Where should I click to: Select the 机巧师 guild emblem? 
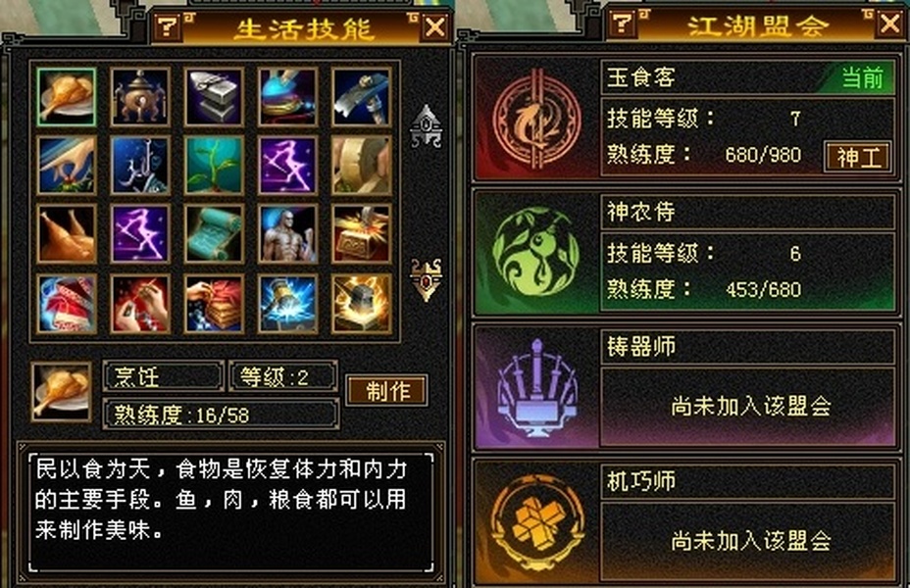536,523
